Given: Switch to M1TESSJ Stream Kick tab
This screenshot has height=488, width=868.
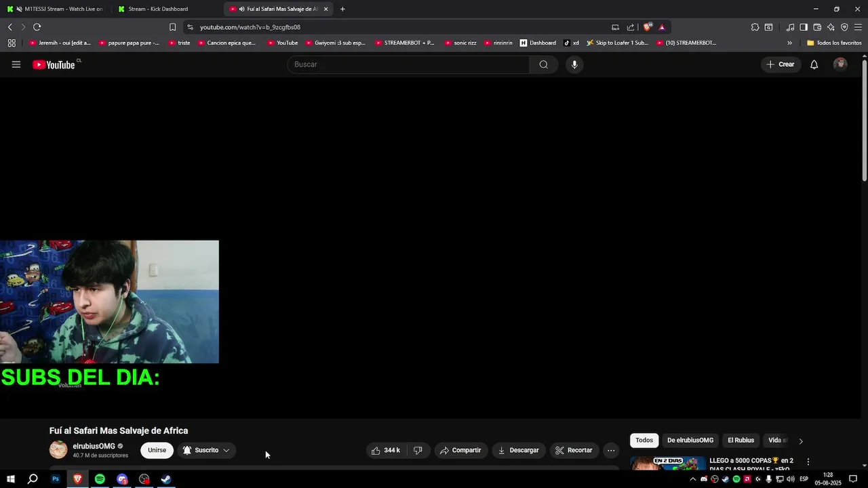Looking at the screenshot, I should click(x=56, y=9).
